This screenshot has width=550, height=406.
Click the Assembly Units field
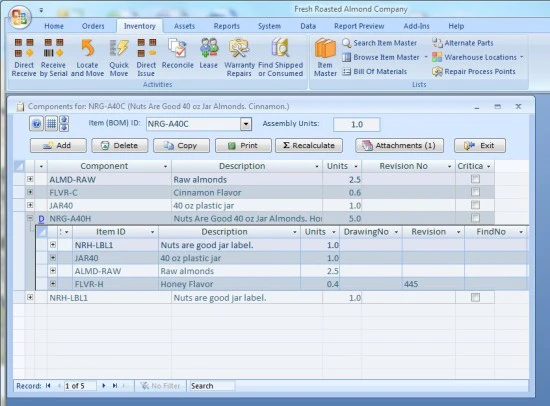click(357, 125)
